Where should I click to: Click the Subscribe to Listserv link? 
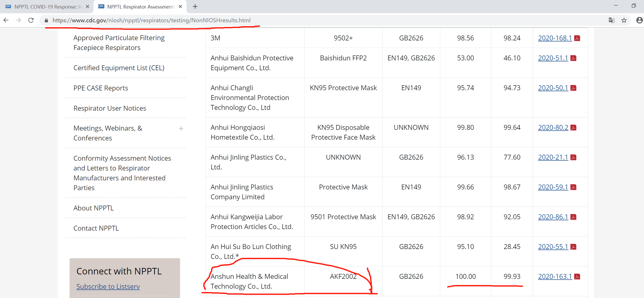coord(108,287)
